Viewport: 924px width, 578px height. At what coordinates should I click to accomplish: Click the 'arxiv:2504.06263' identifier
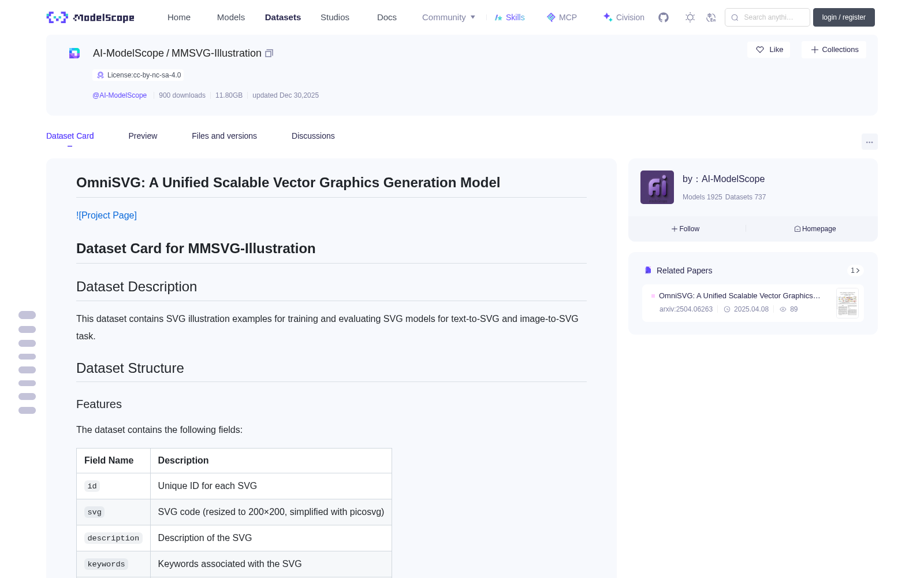coord(686,309)
